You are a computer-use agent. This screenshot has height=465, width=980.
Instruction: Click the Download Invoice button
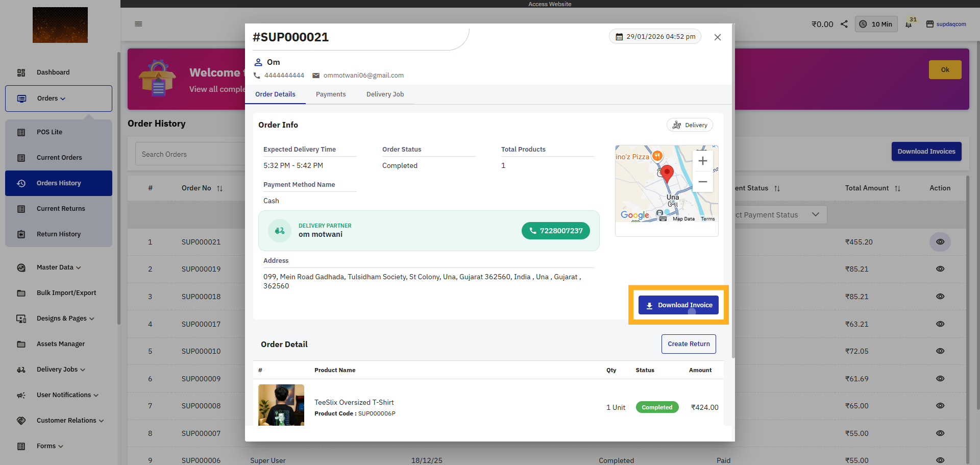678,305
